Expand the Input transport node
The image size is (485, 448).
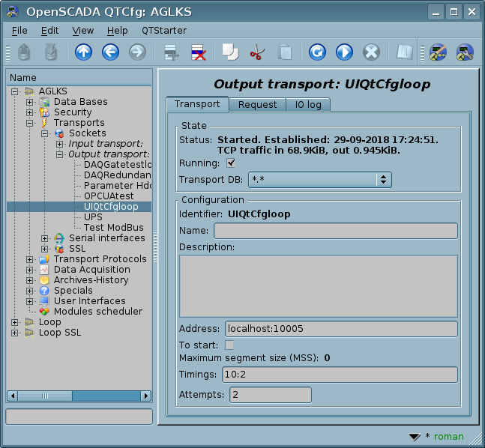coord(59,144)
